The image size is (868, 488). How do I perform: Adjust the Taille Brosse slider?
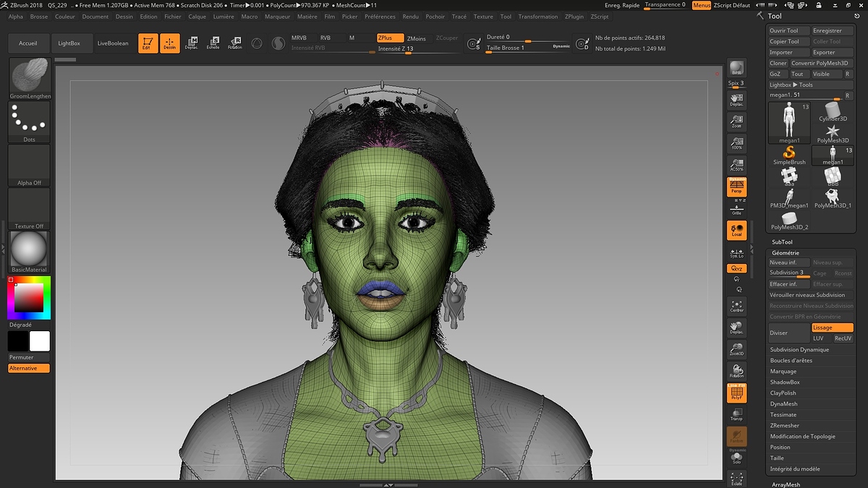[528, 48]
